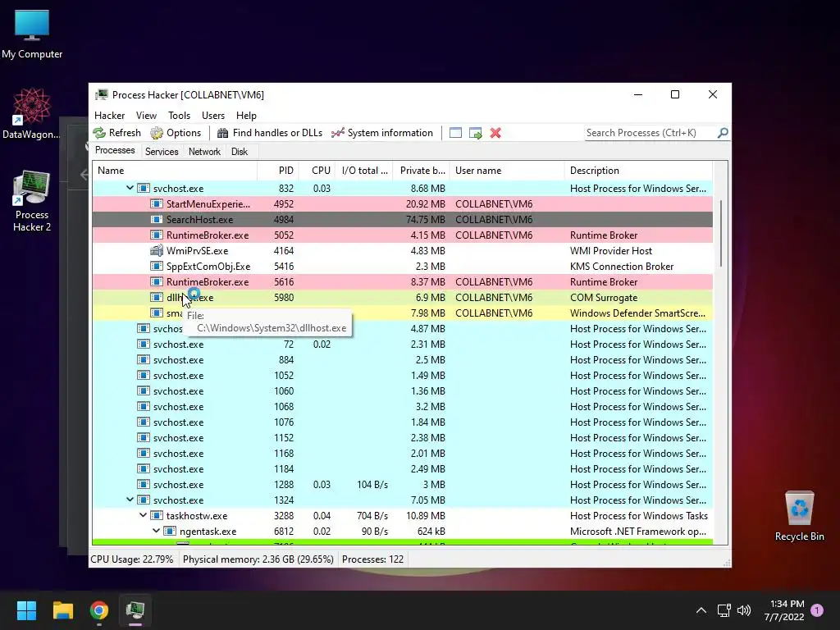The height and width of the screenshot is (630, 840).
Task: Open the Users menu
Action: point(213,115)
